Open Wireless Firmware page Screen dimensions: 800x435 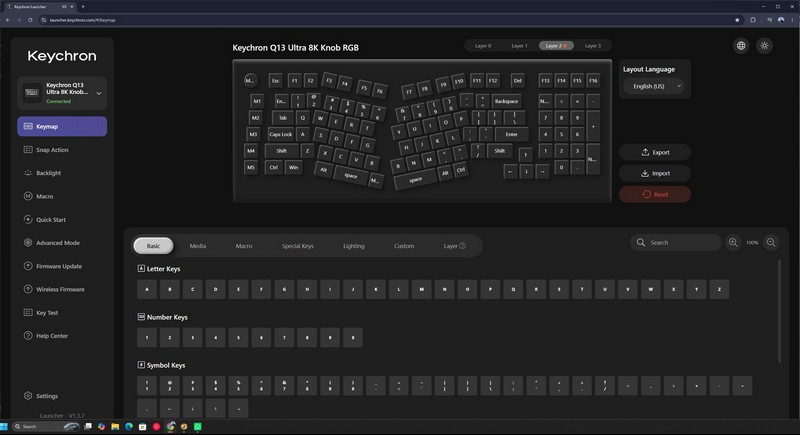(x=62, y=289)
